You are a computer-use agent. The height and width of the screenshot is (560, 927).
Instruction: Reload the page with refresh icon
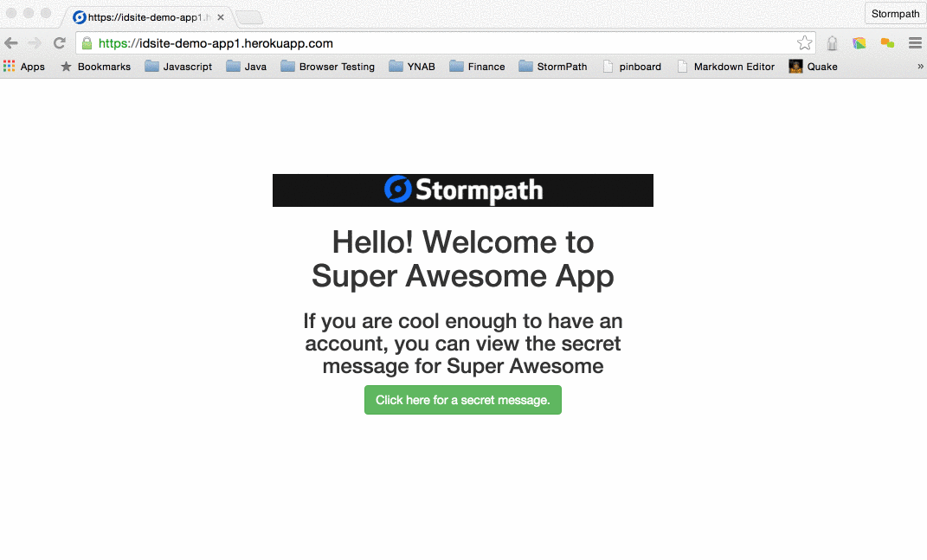[59, 42]
